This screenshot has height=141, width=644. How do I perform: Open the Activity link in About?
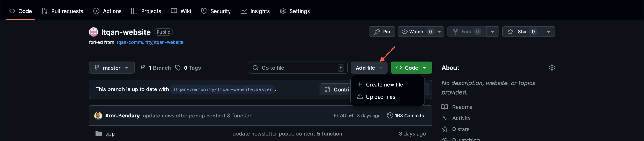[461, 118]
